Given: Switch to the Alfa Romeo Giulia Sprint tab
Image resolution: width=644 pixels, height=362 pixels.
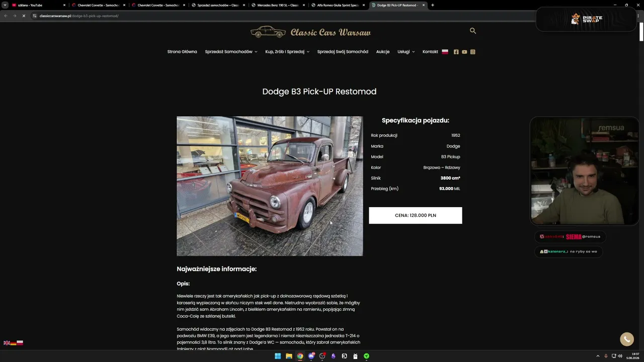Looking at the screenshot, I should 338,5.
